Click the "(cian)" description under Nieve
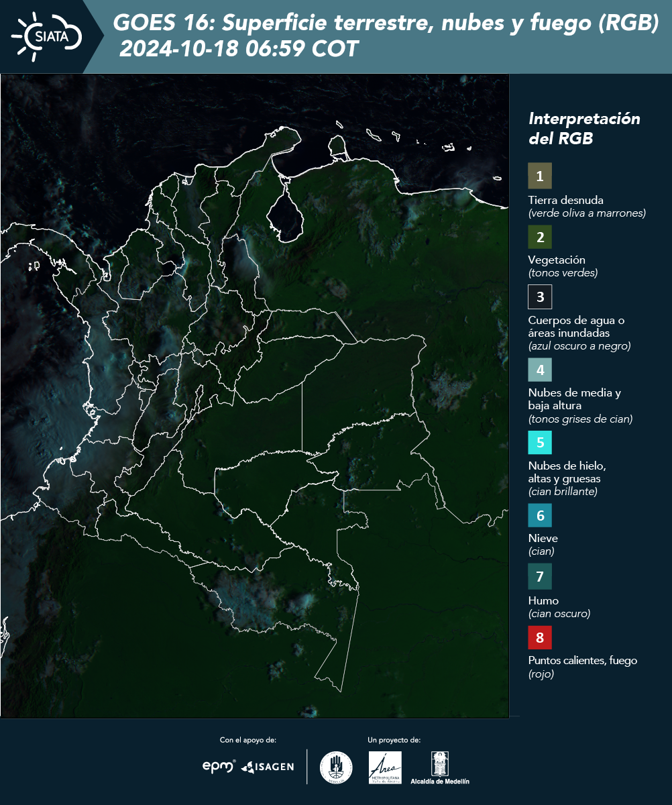This screenshot has height=805, width=672. point(541,551)
